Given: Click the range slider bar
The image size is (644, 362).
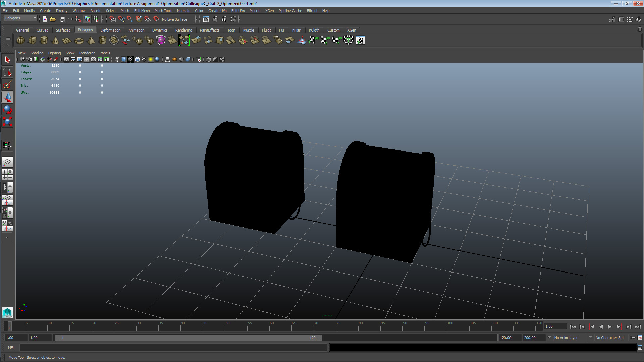Looking at the screenshot, I should [x=188, y=338].
